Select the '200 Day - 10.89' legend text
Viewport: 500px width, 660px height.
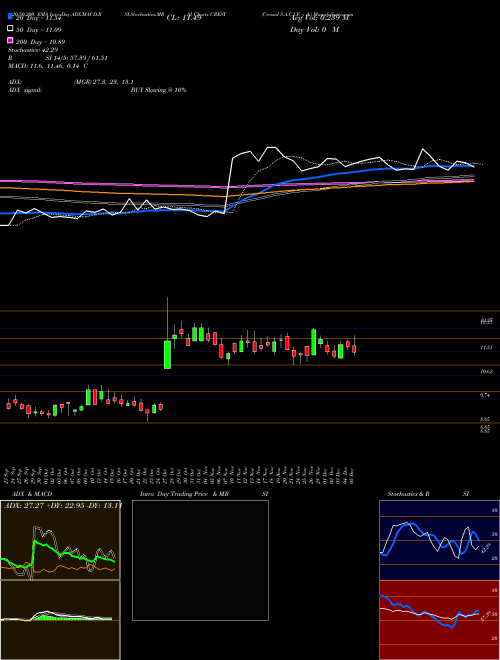click(x=41, y=42)
